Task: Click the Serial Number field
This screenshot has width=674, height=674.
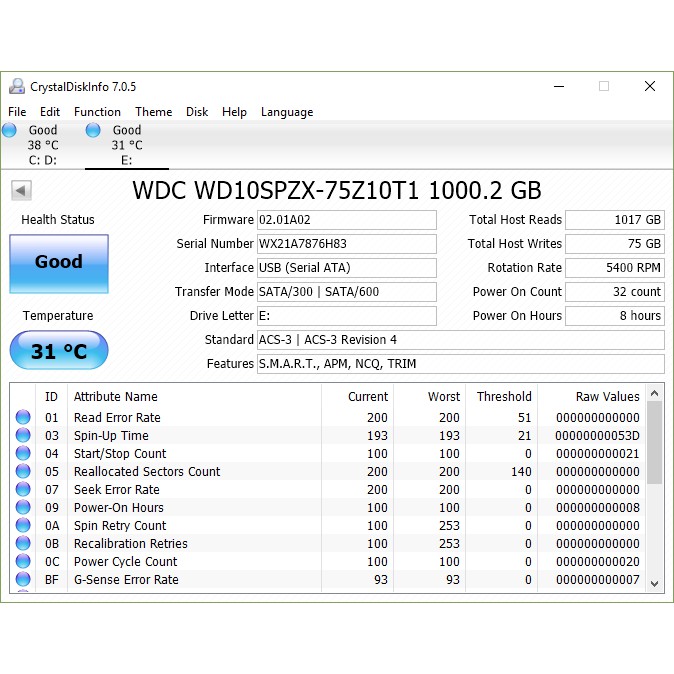Action: (x=346, y=244)
